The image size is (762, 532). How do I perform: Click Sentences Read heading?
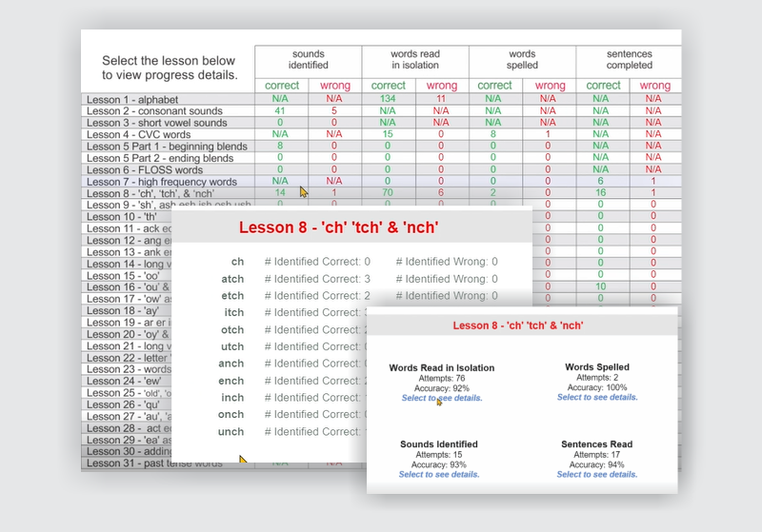click(x=597, y=444)
